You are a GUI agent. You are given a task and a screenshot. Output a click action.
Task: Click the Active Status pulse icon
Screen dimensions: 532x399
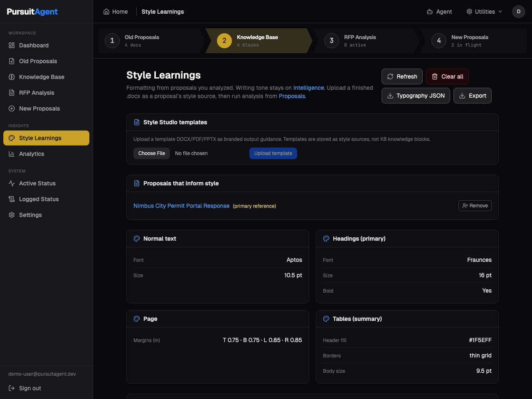click(x=12, y=183)
